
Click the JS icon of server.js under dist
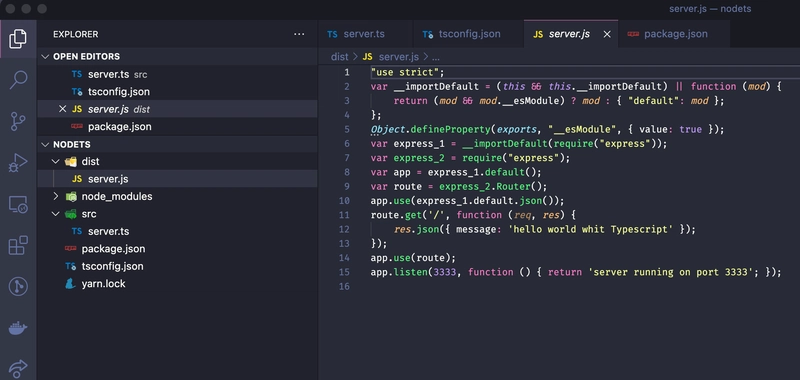pos(77,179)
